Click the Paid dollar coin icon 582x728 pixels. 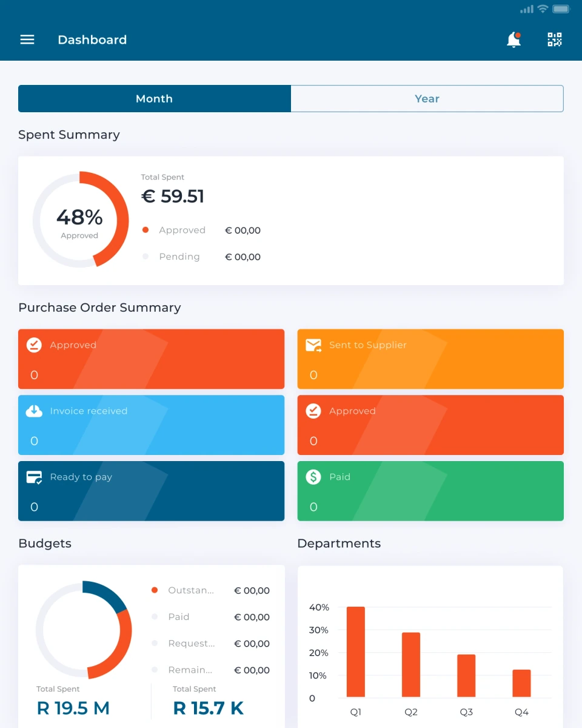point(313,477)
